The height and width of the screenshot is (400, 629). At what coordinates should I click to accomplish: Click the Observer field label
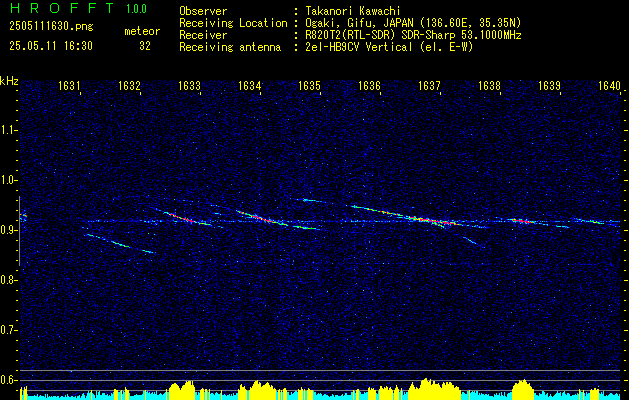pos(203,11)
